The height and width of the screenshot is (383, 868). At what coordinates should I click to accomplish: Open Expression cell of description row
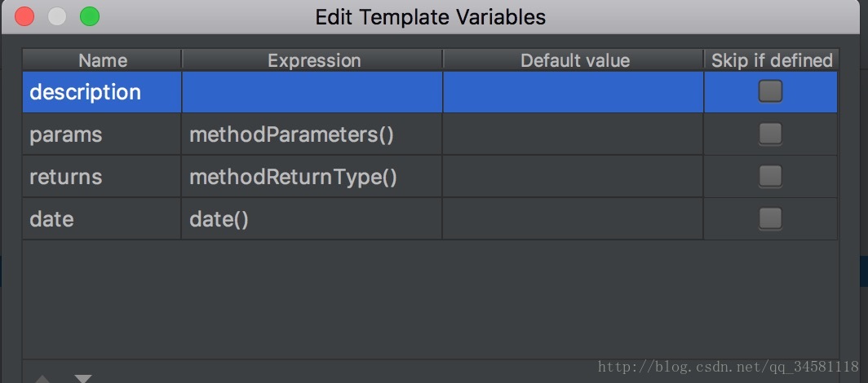click(x=312, y=92)
